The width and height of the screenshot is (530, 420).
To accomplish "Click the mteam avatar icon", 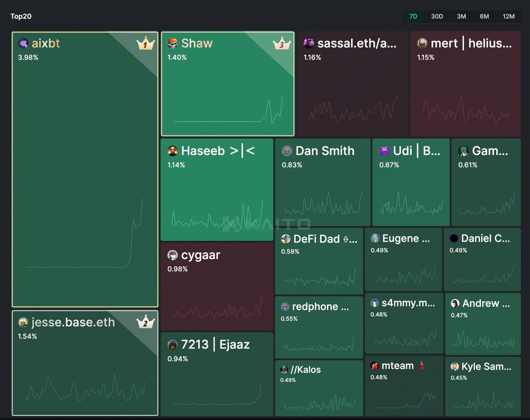I will click(375, 366).
